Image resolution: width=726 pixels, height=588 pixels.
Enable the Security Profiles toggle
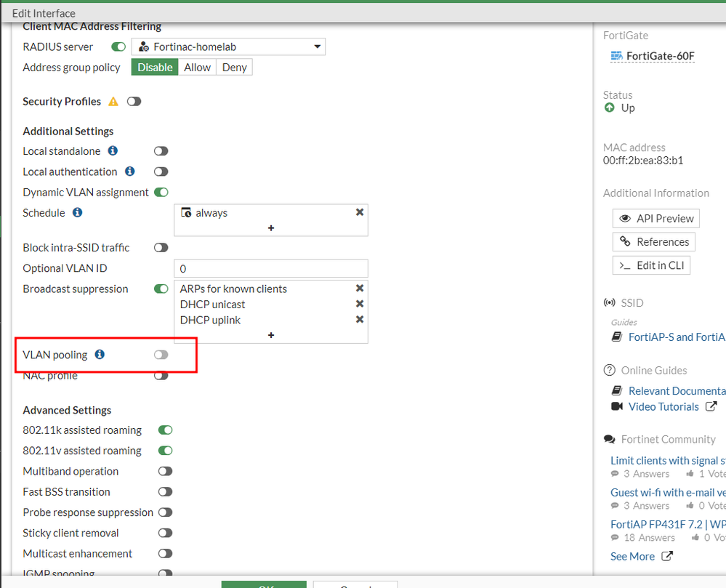pos(134,102)
